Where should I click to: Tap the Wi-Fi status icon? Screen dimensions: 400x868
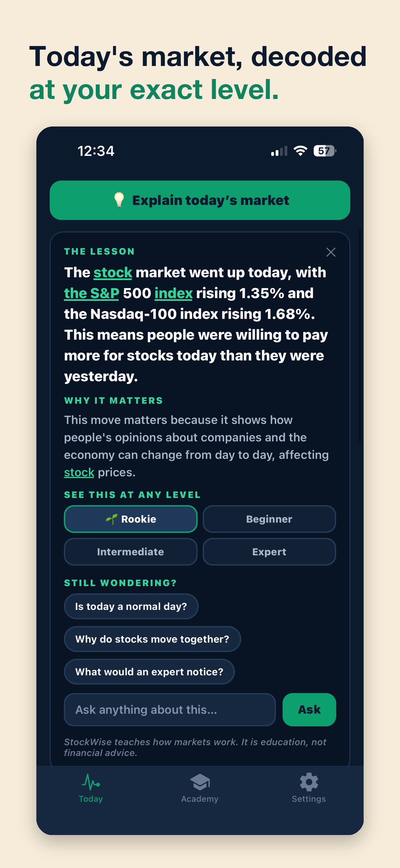(x=300, y=151)
